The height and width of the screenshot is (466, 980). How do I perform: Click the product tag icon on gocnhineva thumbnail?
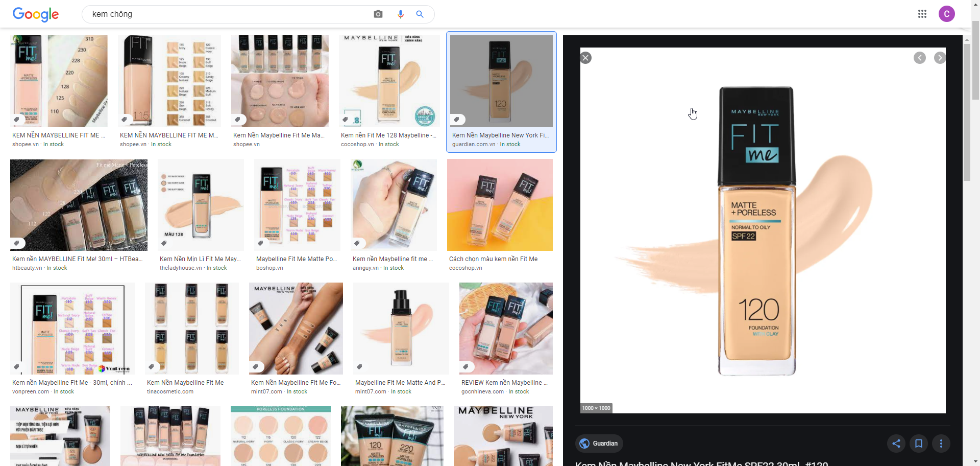click(466, 367)
